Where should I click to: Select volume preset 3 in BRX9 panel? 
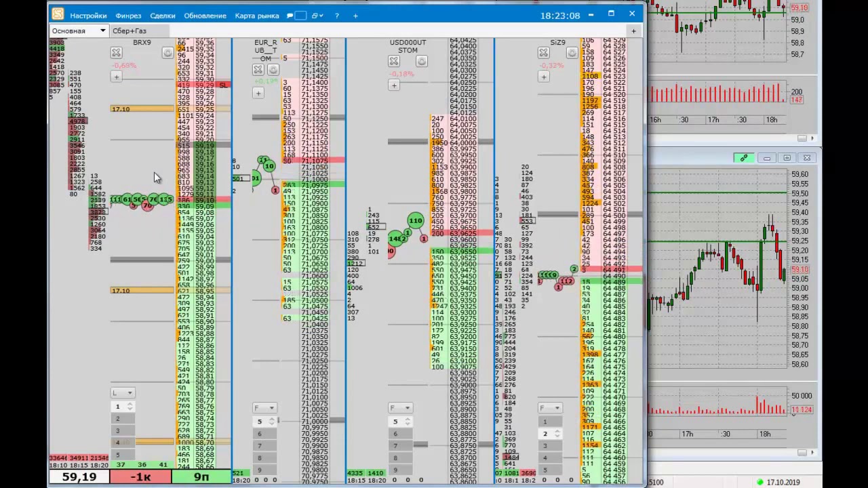click(123, 430)
